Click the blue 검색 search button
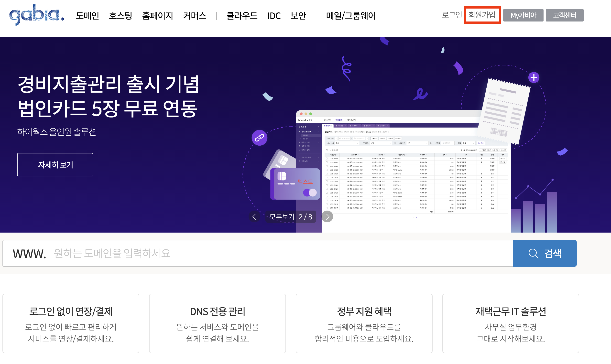611x364 pixels. pos(545,253)
